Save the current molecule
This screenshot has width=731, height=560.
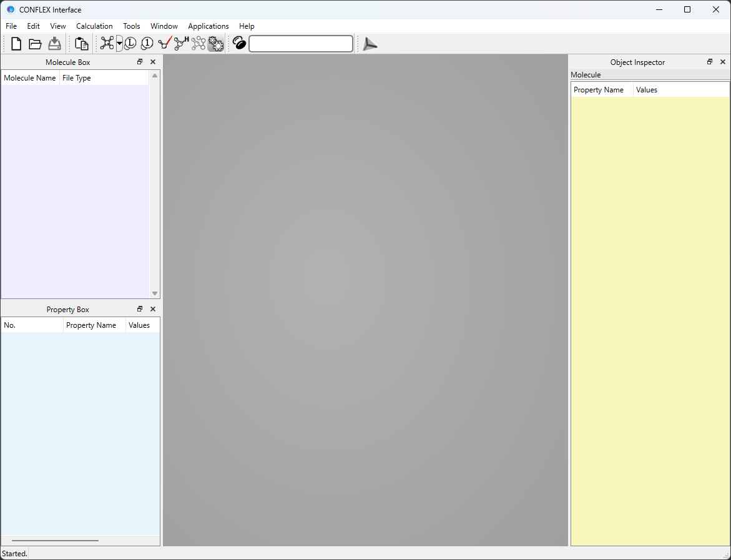click(54, 43)
